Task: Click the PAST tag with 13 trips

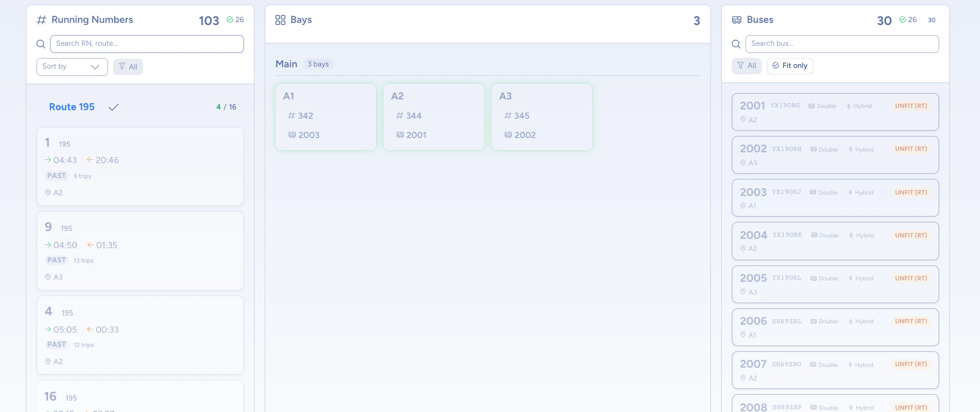Action: (x=57, y=260)
